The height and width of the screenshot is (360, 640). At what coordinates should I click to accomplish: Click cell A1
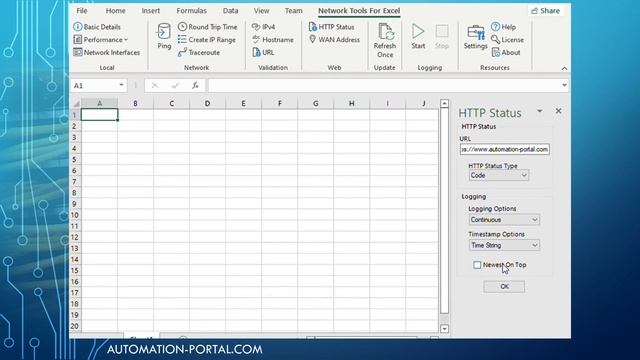100,115
